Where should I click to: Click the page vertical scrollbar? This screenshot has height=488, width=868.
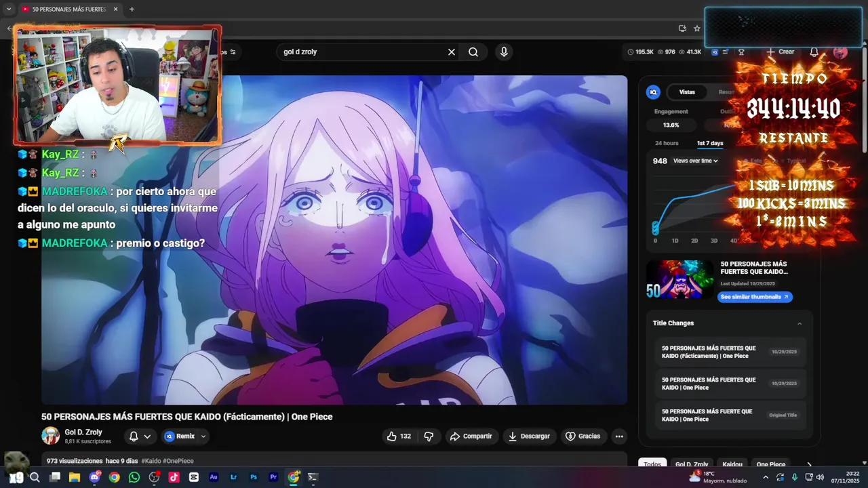864,102
